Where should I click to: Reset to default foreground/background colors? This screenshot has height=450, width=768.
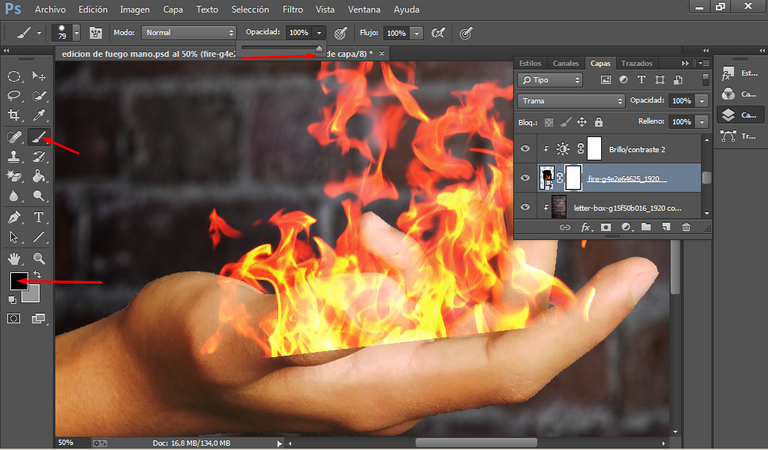[x=12, y=299]
